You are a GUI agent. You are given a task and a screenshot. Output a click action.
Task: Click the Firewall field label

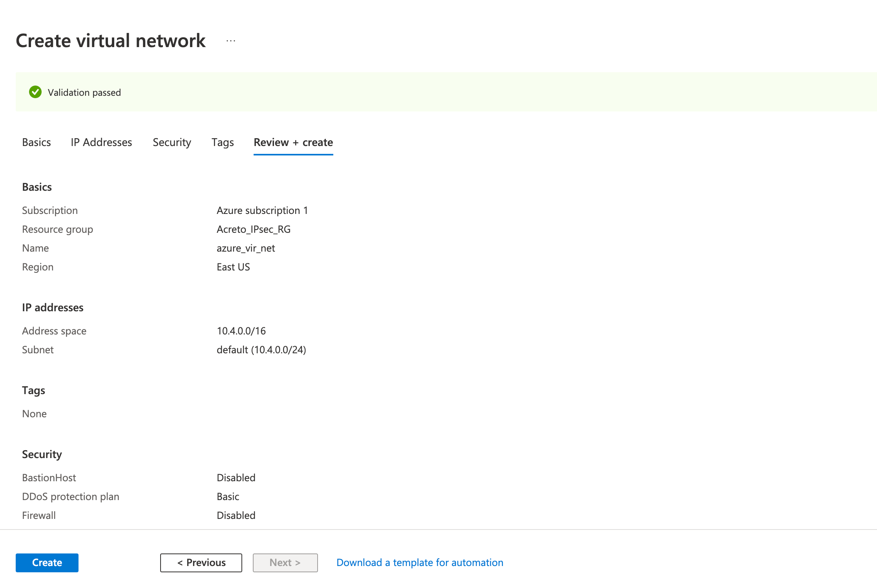(x=39, y=515)
